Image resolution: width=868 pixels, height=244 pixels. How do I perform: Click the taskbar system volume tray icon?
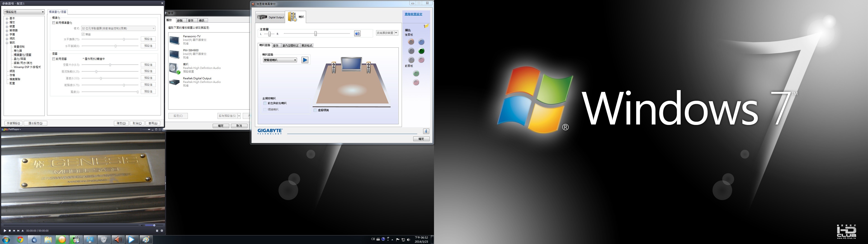click(x=408, y=240)
